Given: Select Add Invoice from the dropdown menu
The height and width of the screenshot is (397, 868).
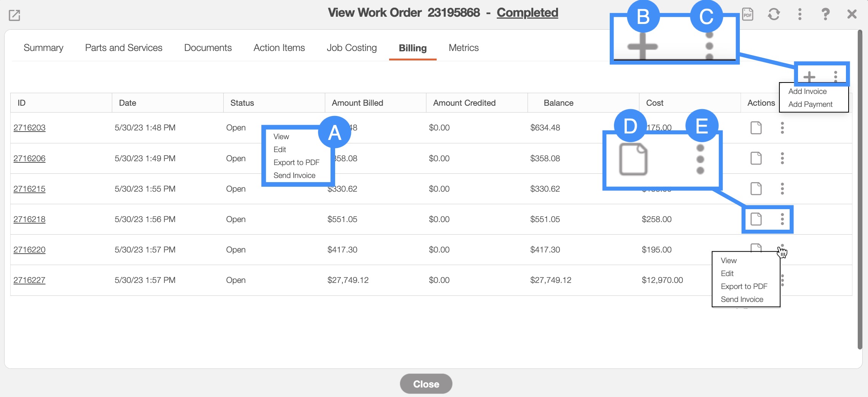Looking at the screenshot, I should coord(807,91).
